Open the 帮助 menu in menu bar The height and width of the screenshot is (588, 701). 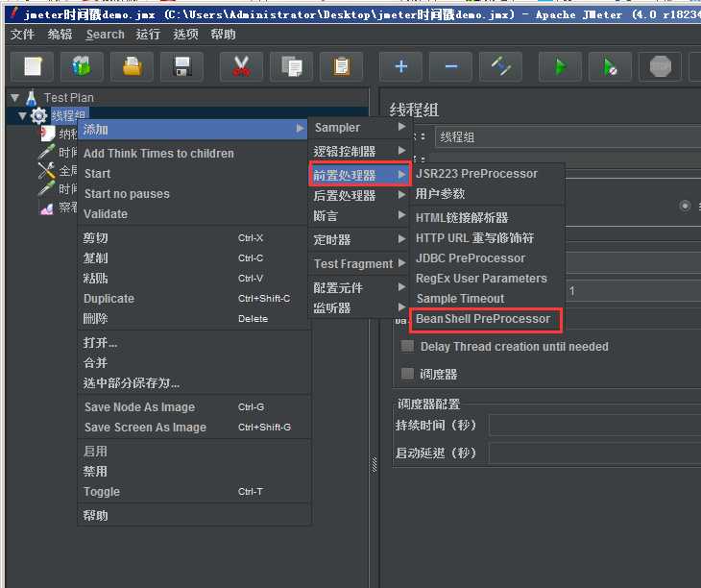point(223,34)
